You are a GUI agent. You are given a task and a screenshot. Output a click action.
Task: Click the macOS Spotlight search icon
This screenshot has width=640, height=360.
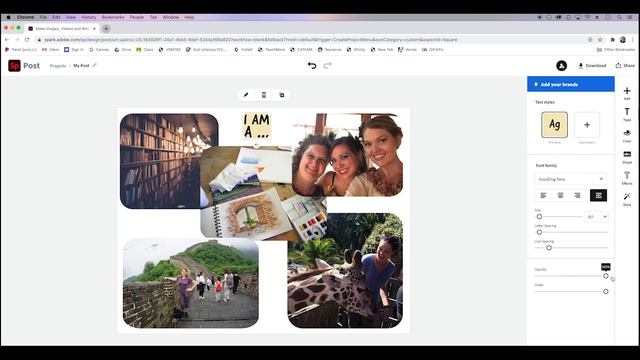(619, 18)
